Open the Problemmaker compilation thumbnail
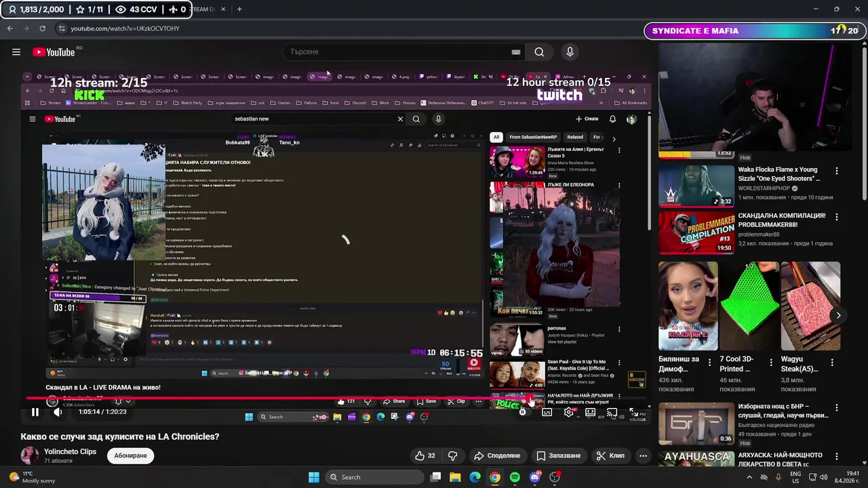Viewport: 868px width, 488px height. tap(696, 232)
